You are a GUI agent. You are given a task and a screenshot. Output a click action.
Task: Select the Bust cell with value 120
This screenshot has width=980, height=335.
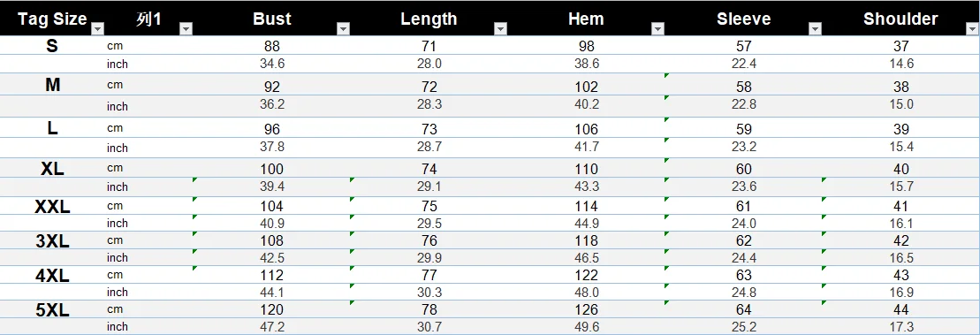click(272, 310)
